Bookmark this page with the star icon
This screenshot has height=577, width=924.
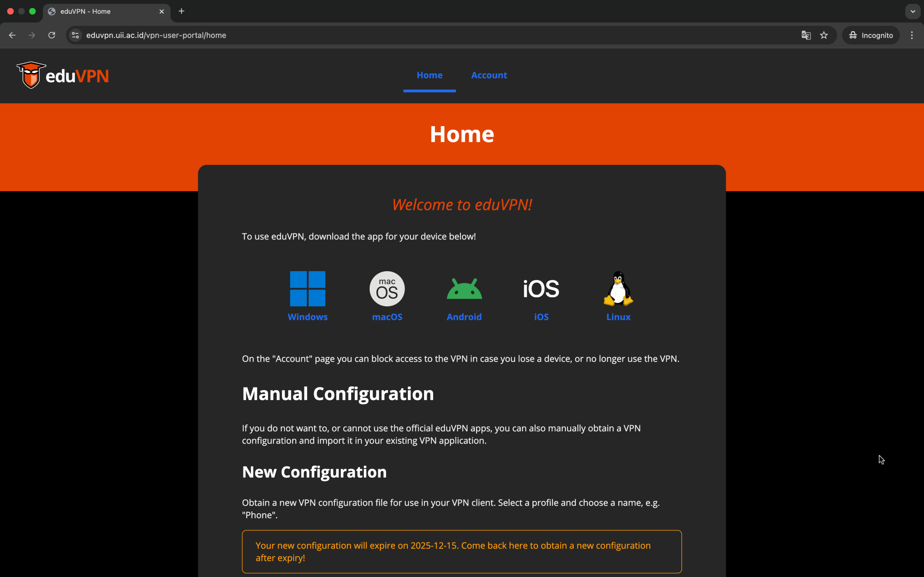tap(824, 35)
